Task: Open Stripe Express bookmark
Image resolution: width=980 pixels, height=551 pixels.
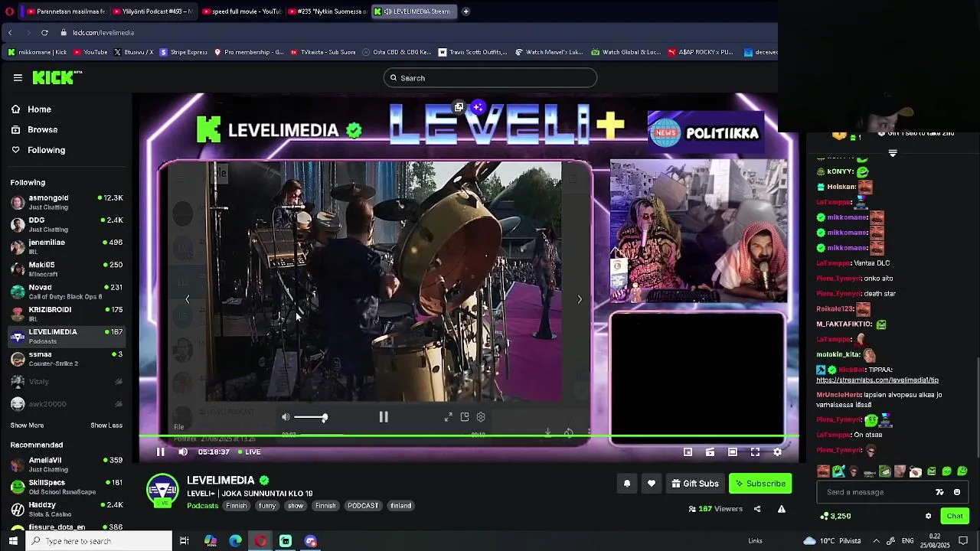Action: point(184,52)
